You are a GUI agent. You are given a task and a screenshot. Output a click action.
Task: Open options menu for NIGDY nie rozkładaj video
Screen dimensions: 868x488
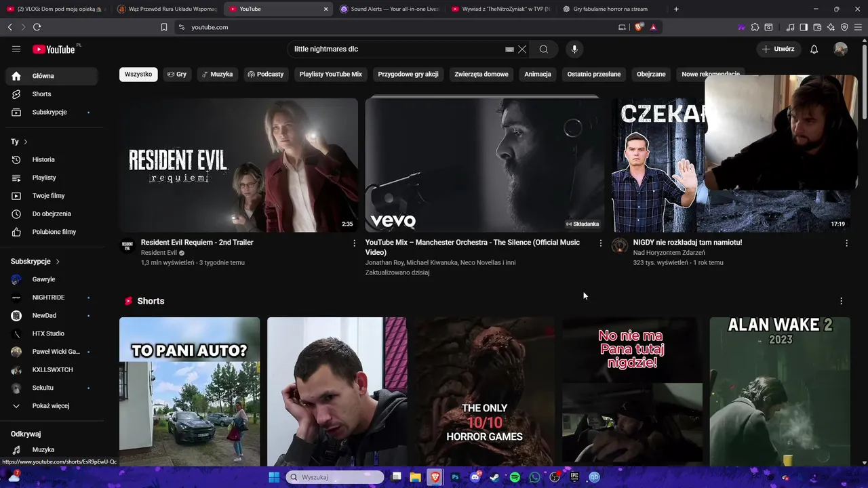pyautogui.click(x=846, y=243)
